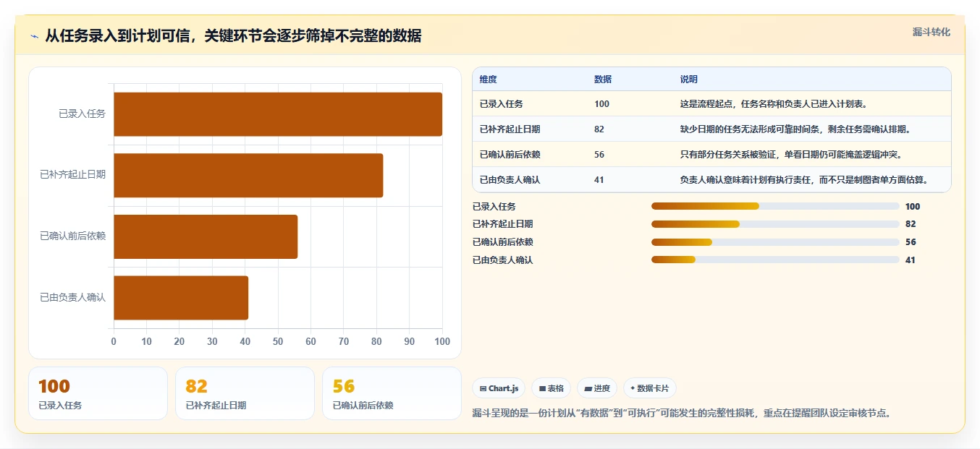Click the 已补齐起止日期 cell in the table
980x449 pixels.
[x=510, y=129]
